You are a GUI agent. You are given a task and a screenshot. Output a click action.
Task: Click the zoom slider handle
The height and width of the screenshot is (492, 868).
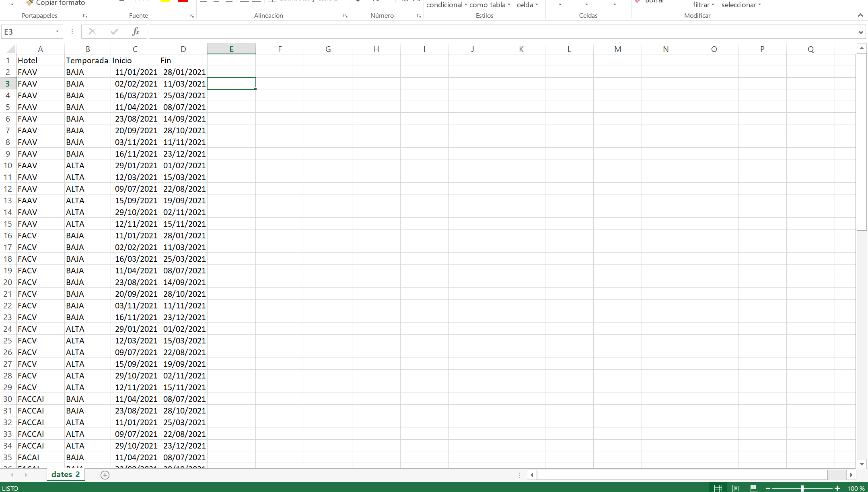tap(802, 488)
